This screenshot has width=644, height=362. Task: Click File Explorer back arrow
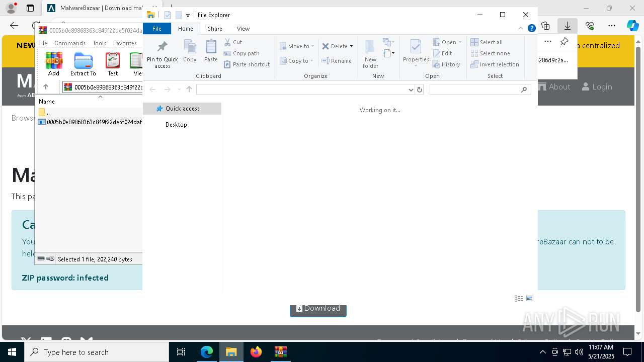(152, 89)
